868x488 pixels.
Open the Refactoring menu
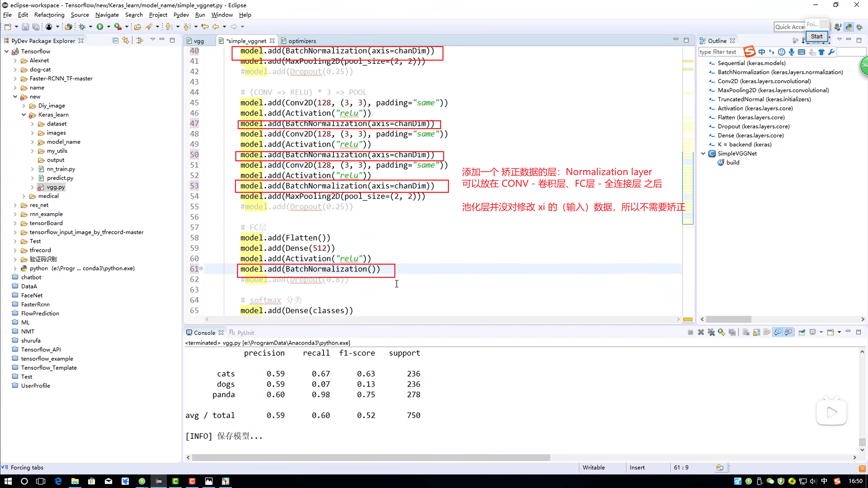pos(49,15)
